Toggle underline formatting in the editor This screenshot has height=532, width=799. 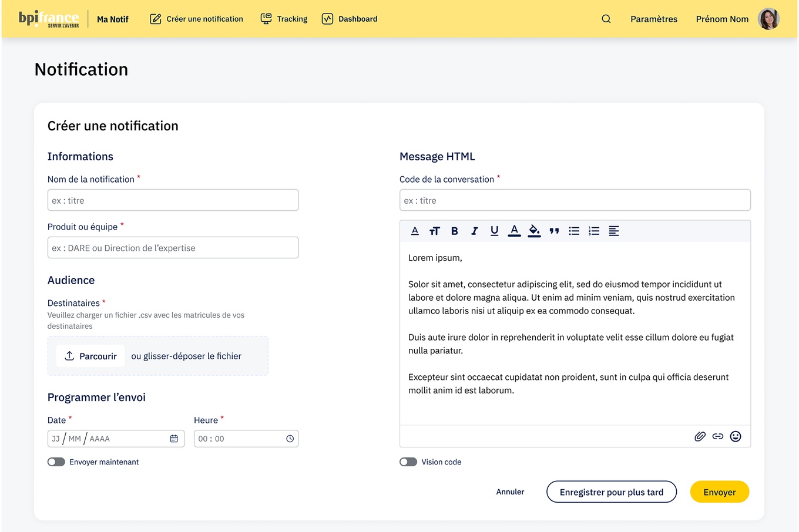click(494, 231)
